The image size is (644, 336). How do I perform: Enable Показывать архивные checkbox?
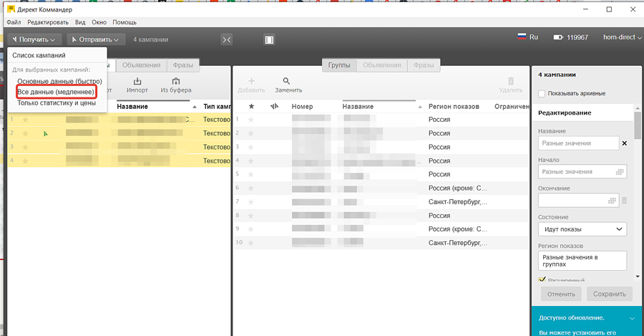[x=542, y=93]
